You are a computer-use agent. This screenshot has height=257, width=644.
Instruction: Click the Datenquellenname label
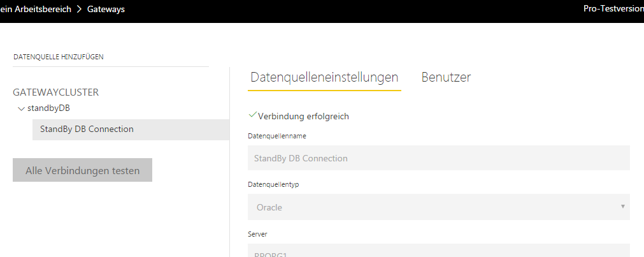(x=277, y=136)
